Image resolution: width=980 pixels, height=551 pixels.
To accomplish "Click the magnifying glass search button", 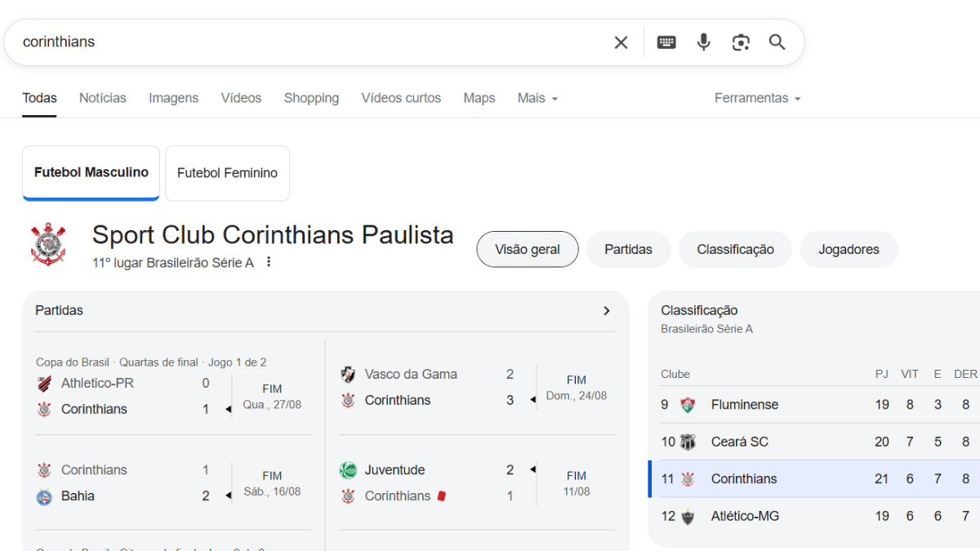I will point(777,42).
